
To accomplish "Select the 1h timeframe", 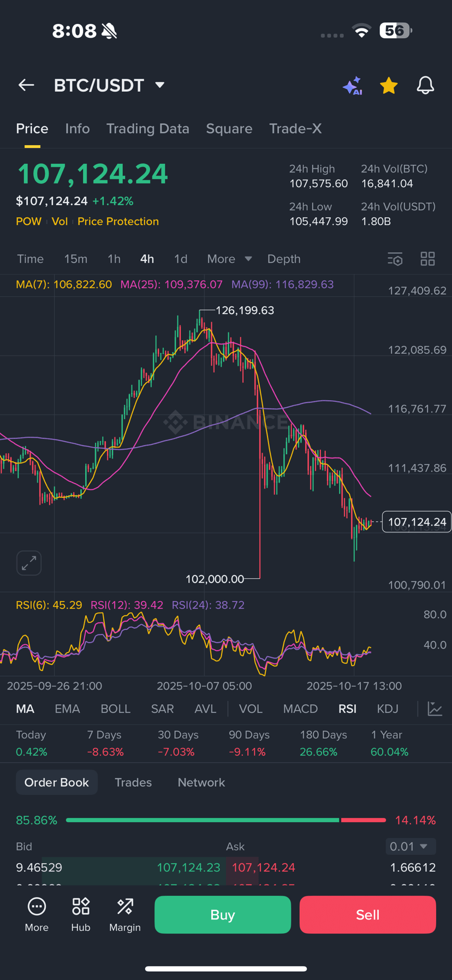I will click(x=114, y=259).
